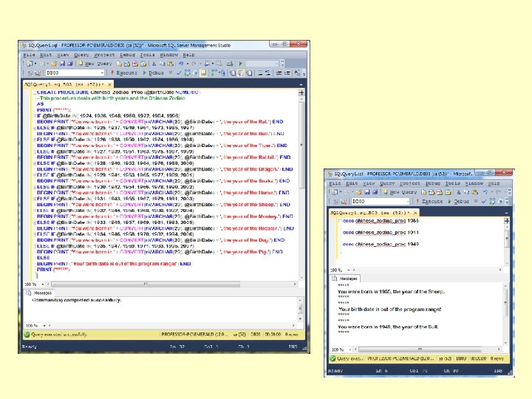Click Parse checkmark icon in left window
Viewport: 532px width, 399px height.
179,72
